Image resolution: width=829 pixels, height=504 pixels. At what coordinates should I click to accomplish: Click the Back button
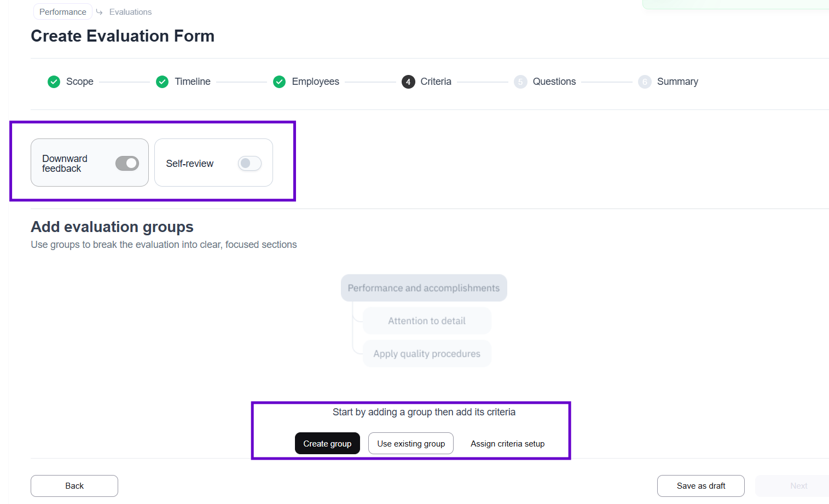click(x=74, y=485)
